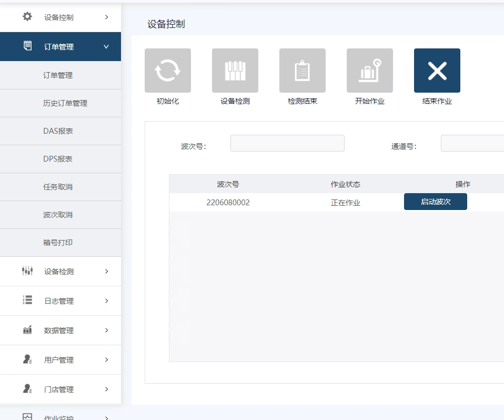Click the 数据管理 chart icon
The image size is (504, 420).
pyautogui.click(x=27, y=330)
